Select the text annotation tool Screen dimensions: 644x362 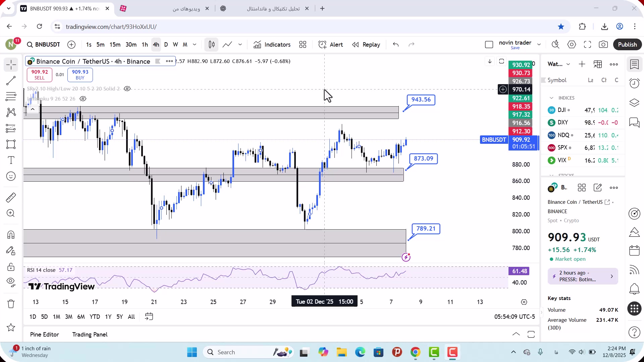coord(11,160)
